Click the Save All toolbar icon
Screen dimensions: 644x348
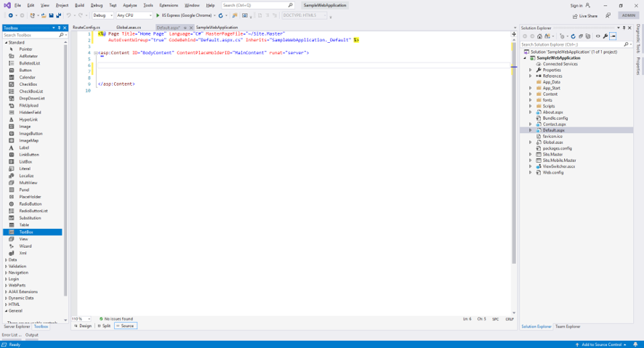click(58, 15)
